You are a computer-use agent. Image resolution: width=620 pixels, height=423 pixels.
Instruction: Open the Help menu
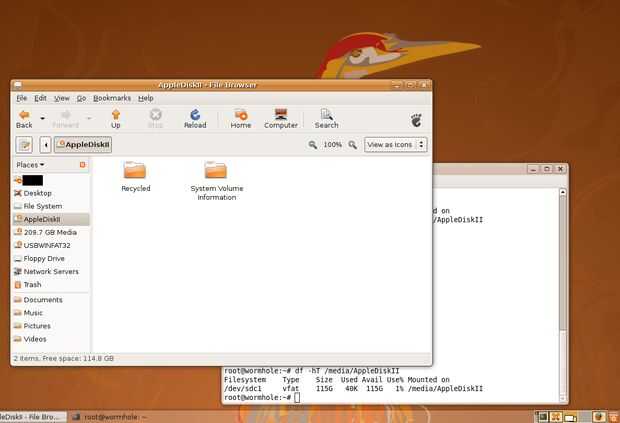coord(146,98)
